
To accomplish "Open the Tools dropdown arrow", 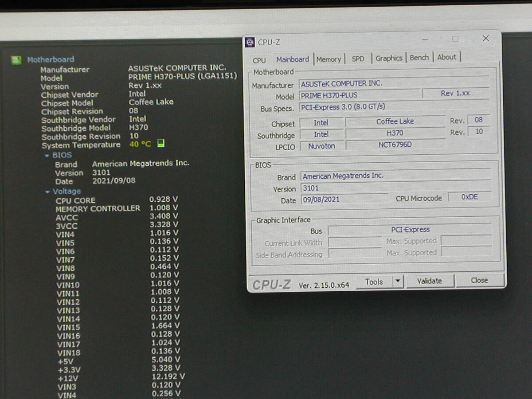I will coord(398,281).
